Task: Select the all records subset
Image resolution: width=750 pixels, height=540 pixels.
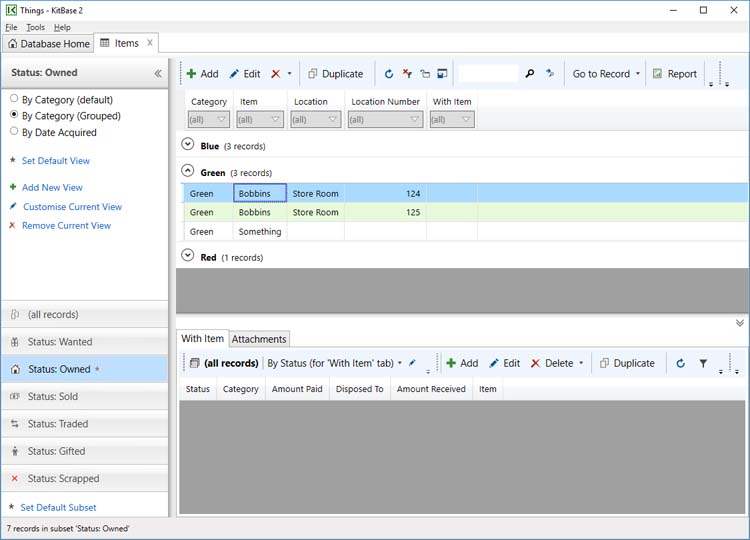Action: 85,314
